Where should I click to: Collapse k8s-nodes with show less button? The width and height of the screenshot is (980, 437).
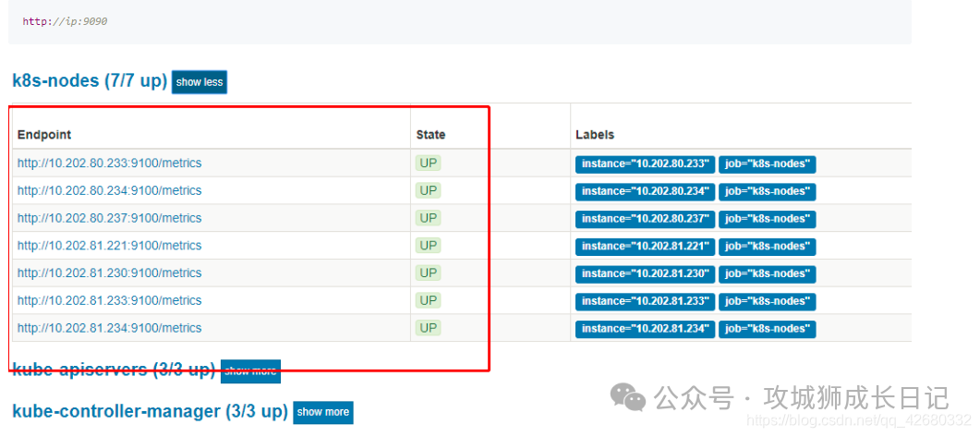(x=200, y=82)
